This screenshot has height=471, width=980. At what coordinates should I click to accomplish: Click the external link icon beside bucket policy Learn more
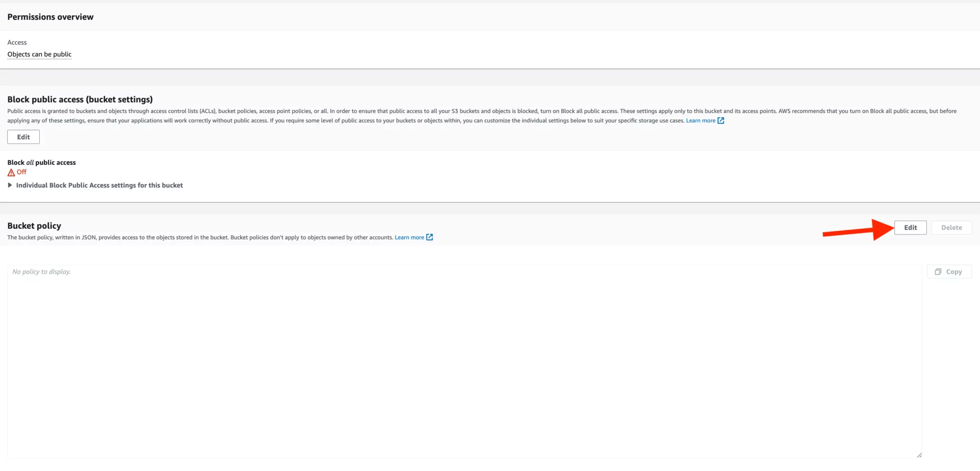[430, 237]
